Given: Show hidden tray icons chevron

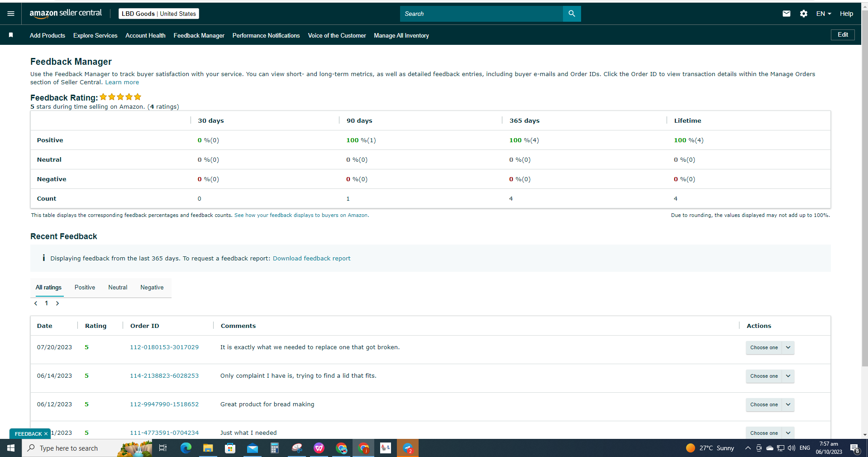Looking at the screenshot, I should (748, 448).
